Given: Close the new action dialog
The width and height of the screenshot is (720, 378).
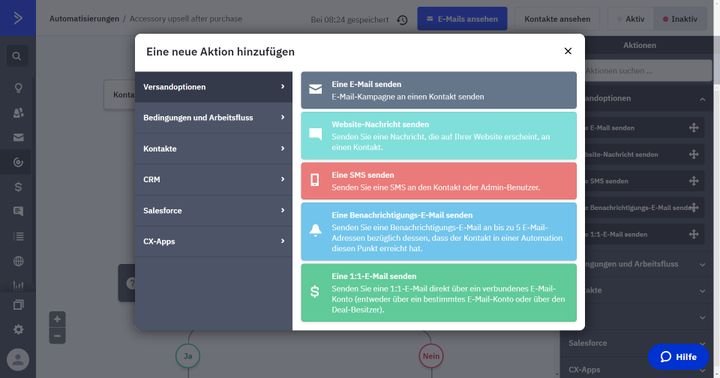Looking at the screenshot, I should click(568, 51).
